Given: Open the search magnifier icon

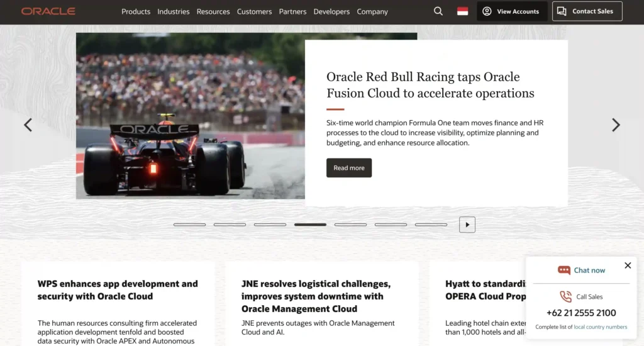Looking at the screenshot, I should coord(438,11).
